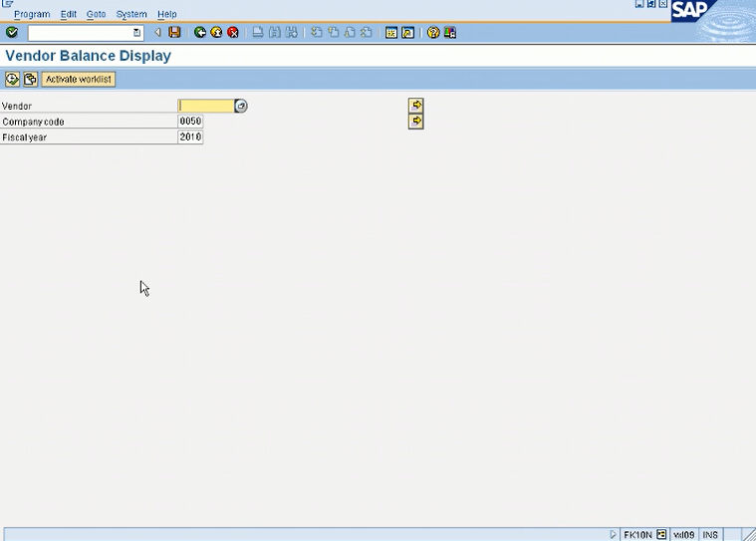The width and height of the screenshot is (756, 541).
Task: Open the Vendor search help button
Action: click(241, 106)
